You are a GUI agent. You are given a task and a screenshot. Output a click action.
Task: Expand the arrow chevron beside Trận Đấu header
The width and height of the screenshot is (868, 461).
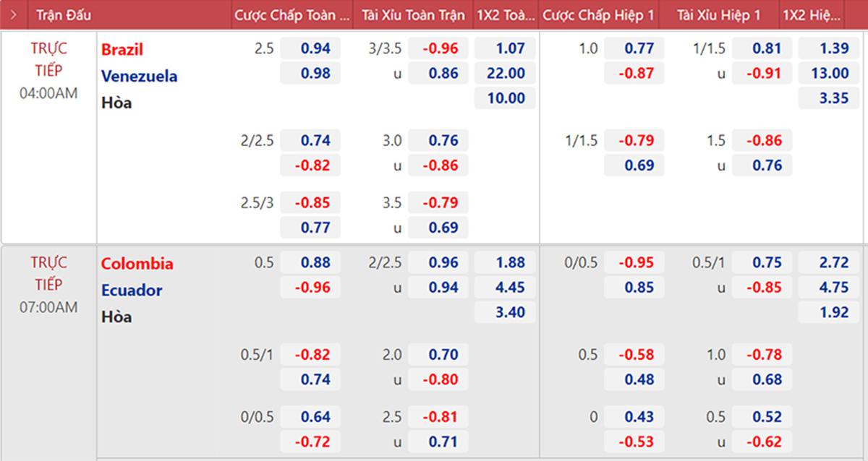(13, 14)
